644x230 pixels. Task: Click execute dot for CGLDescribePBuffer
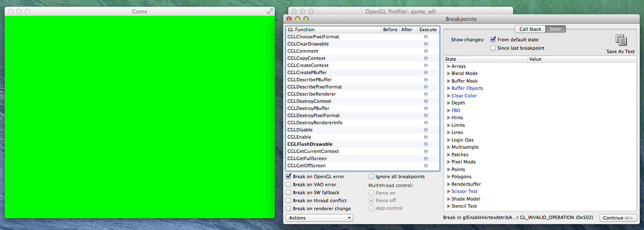[426, 80]
